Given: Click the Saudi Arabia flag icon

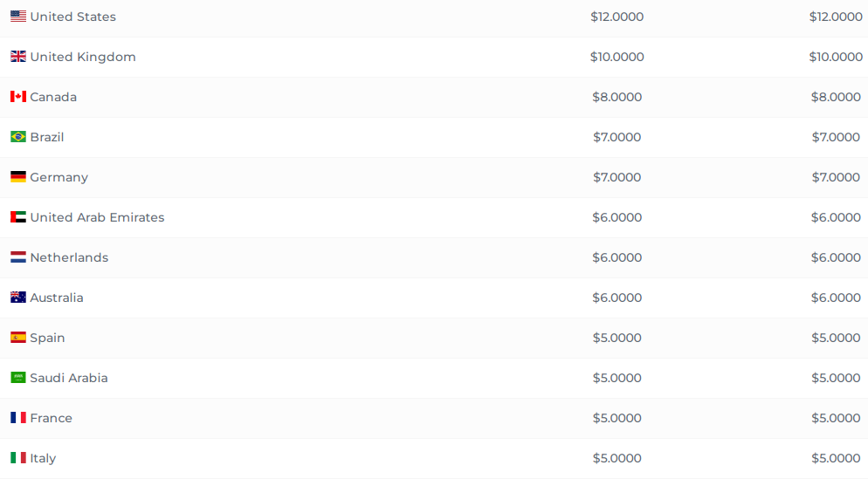Looking at the screenshot, I should click(x=18, y=378).
